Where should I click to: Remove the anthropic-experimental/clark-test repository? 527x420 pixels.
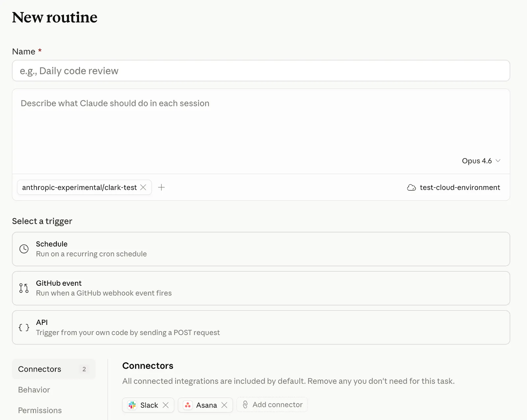144,187
